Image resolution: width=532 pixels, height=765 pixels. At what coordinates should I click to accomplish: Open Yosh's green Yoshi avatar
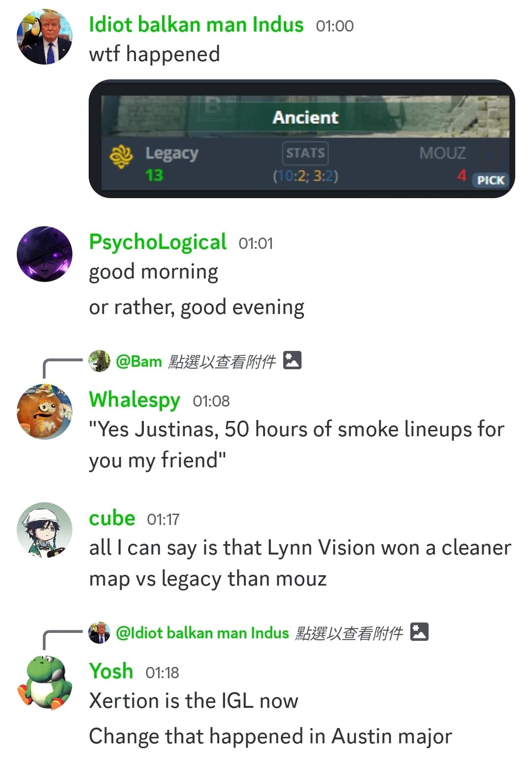(44, 683)
